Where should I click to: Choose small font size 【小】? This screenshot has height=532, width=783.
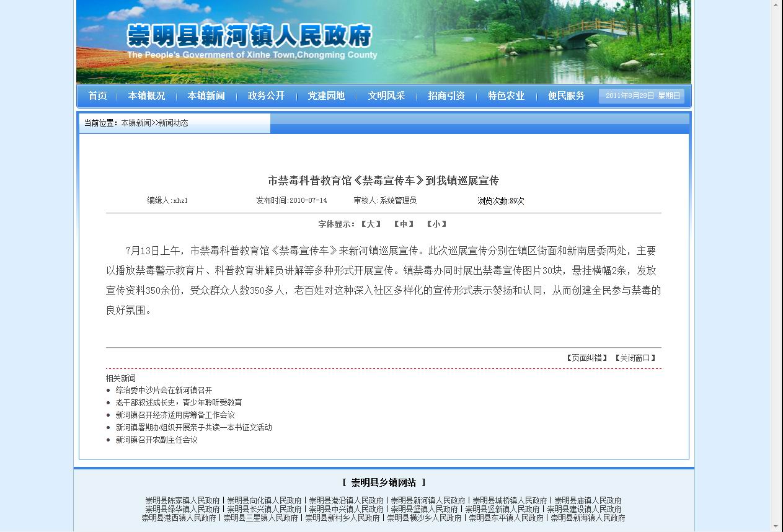[x=436, y=224]
